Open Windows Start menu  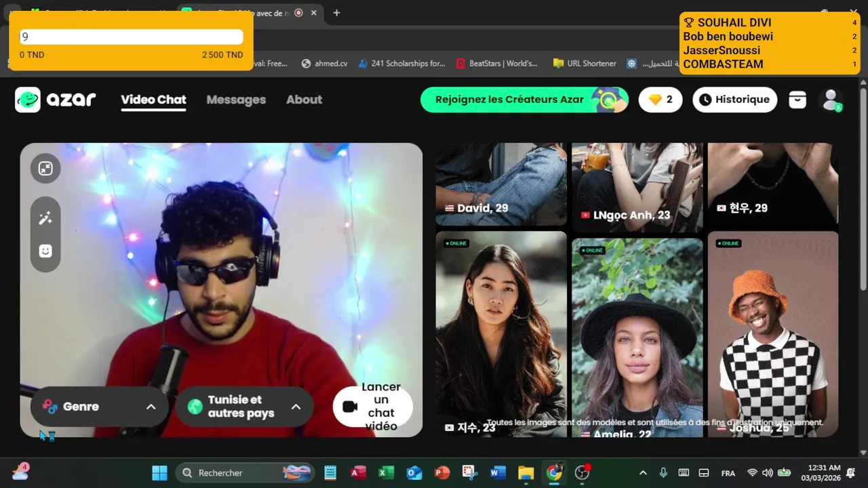coord(159,472)
